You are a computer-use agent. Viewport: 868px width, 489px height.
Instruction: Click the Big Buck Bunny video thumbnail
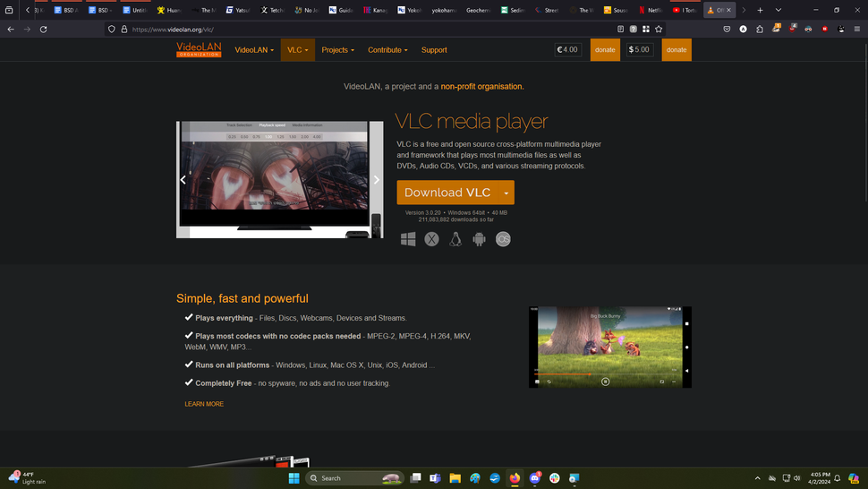click(x=610, y=347)
